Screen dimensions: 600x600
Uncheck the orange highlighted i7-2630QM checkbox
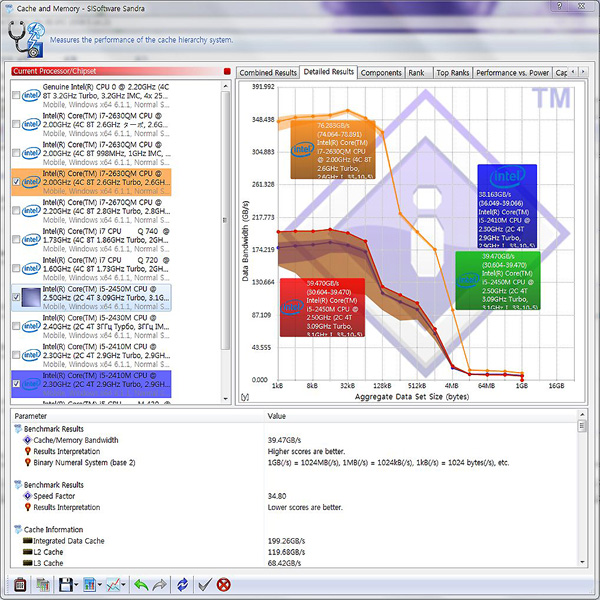[16, 182]
